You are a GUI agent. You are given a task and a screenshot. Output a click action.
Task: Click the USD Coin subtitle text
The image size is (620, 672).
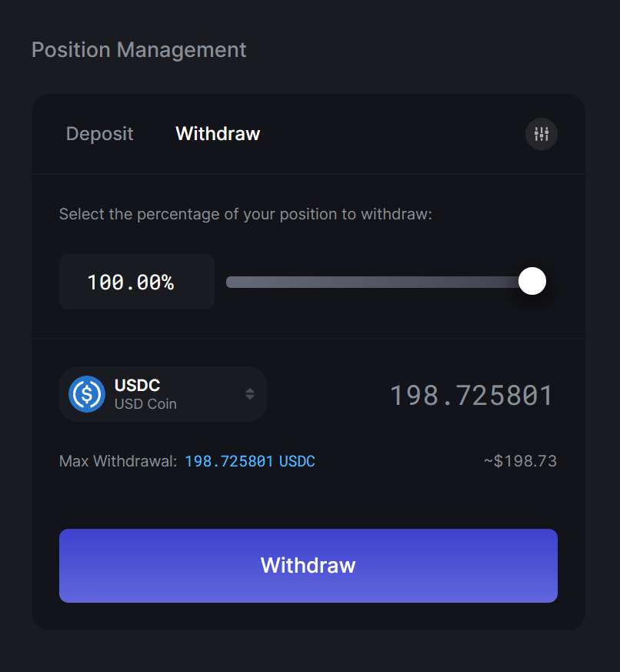[x=145, y=404]
